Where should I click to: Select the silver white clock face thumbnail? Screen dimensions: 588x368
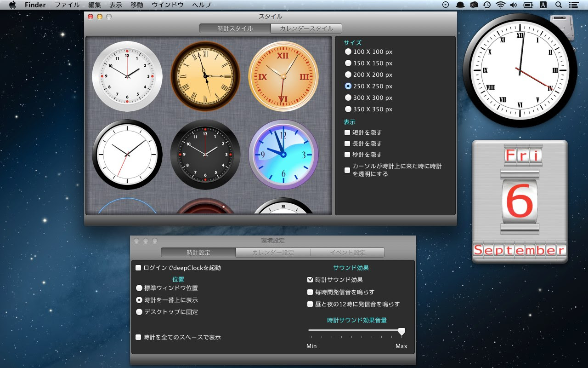127,76
